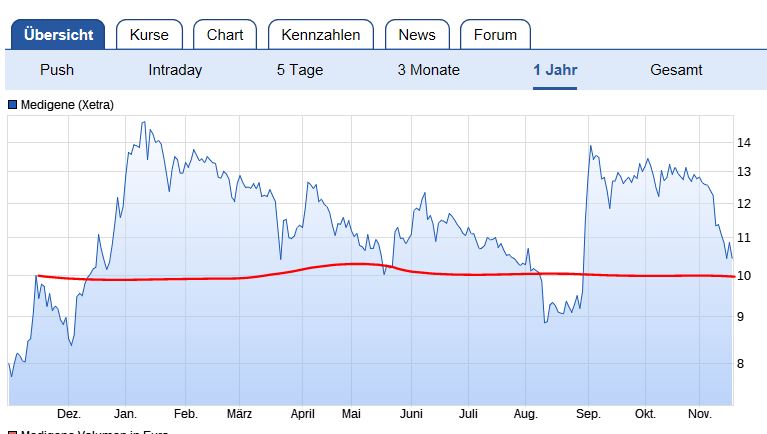Show the Intraday chart range
The image size is (767, 434).
175,70
